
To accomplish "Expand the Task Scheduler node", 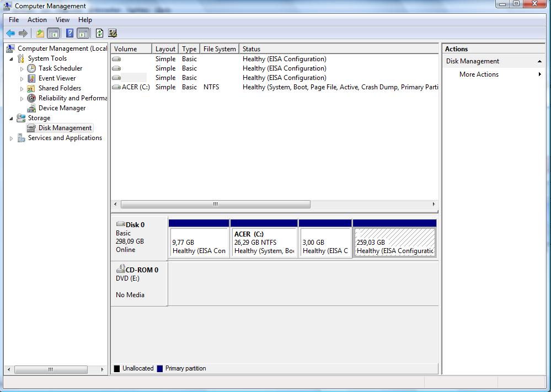I will (x=22, y=69).
